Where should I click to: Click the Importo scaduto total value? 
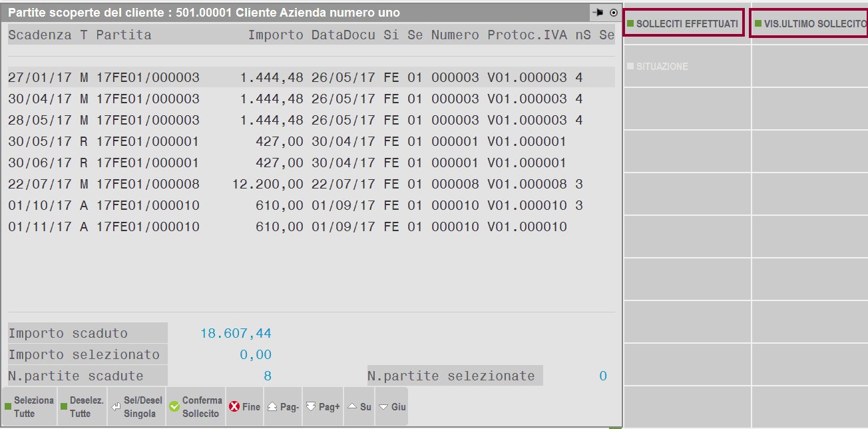[236, 333]
